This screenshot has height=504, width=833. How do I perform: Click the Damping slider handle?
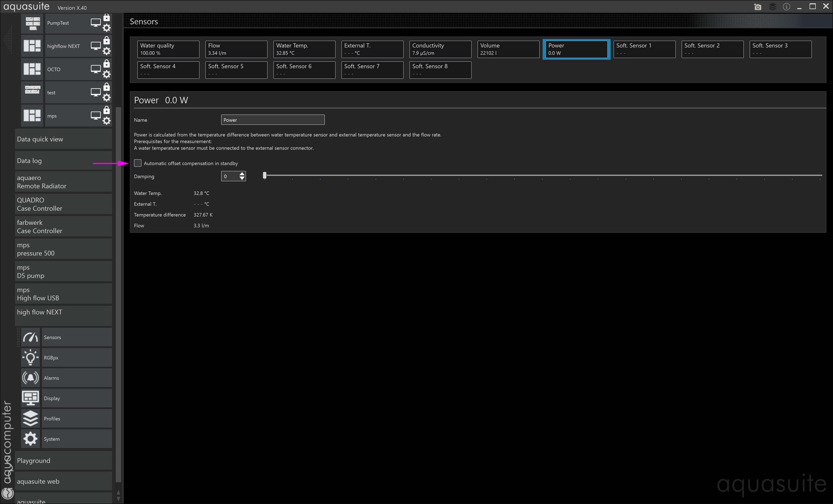(x=265, y=175)
